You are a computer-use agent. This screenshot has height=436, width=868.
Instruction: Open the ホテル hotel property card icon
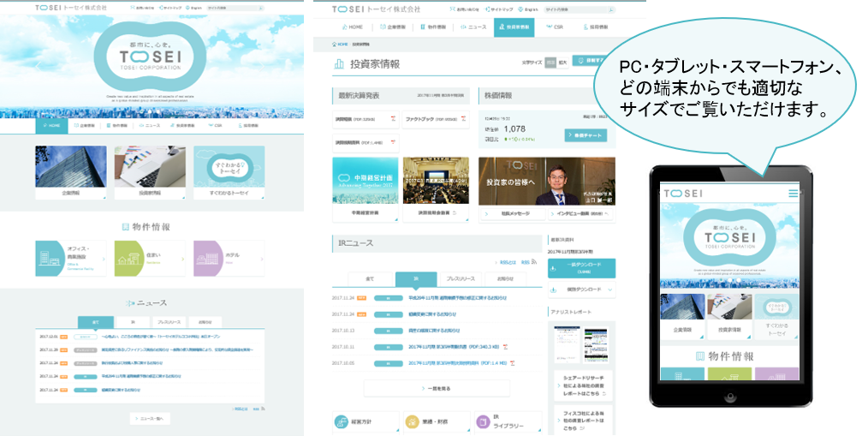tap(208, 258)
